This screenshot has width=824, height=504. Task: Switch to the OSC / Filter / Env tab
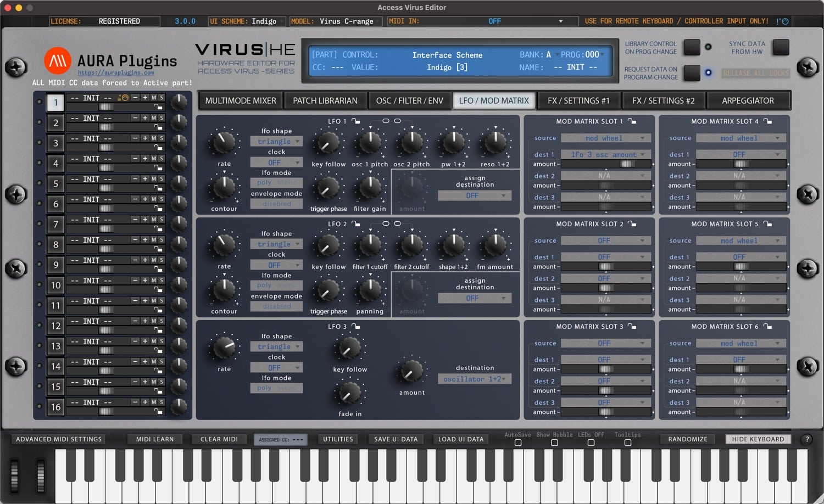tap(409, 100)
